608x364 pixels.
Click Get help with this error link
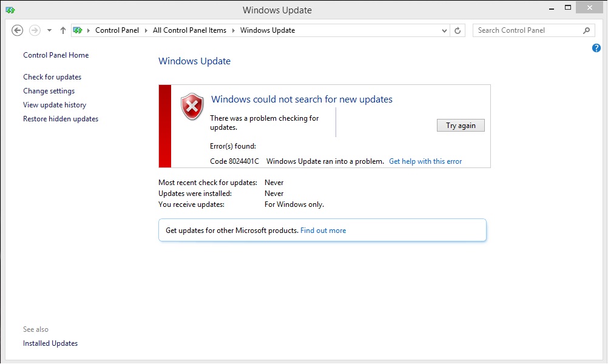click(x=425, y=161)
